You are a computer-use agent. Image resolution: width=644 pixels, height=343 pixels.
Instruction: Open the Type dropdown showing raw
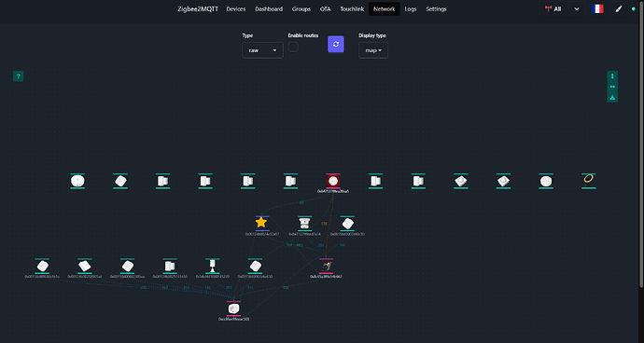[x=262, y=50]
